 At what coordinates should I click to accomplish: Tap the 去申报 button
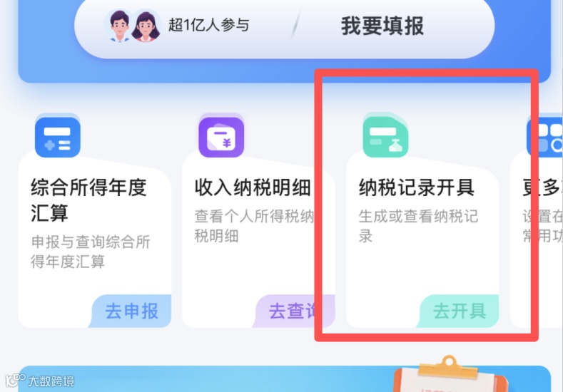click(x=131, y=311)
